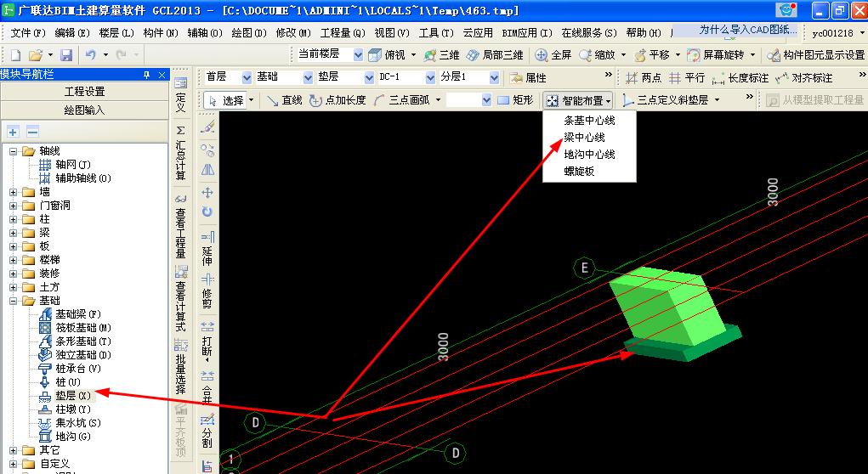The width and height of the screenshot is (868, 474).
Task: Select 独立基础(D) in the tree
Action: tap(83, 354)
